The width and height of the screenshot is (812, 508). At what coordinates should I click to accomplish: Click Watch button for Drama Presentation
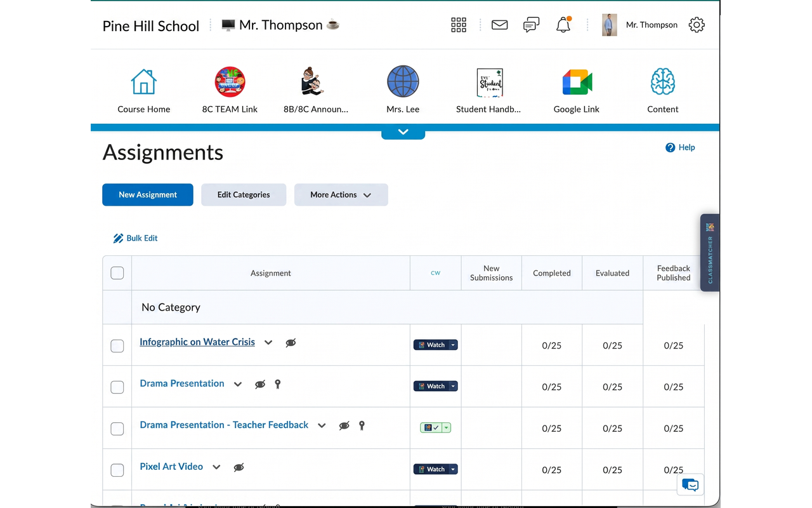tap(431, 386)
